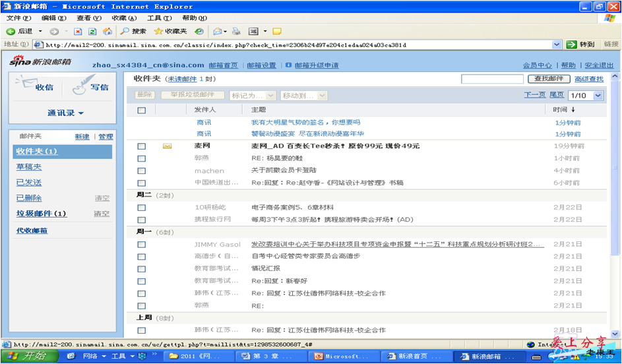Open the 工具(T) menu

[x=160, y=18]
